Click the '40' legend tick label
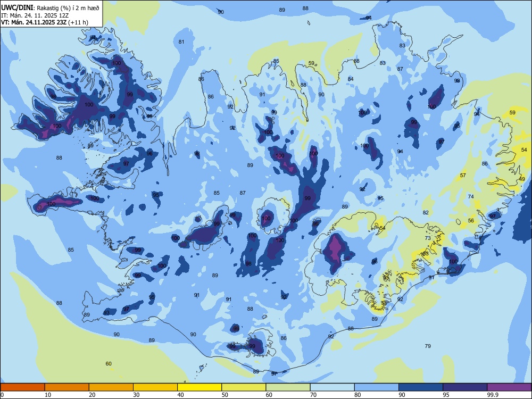The width and height of the screenshot is (532, 399). [180, 395]
